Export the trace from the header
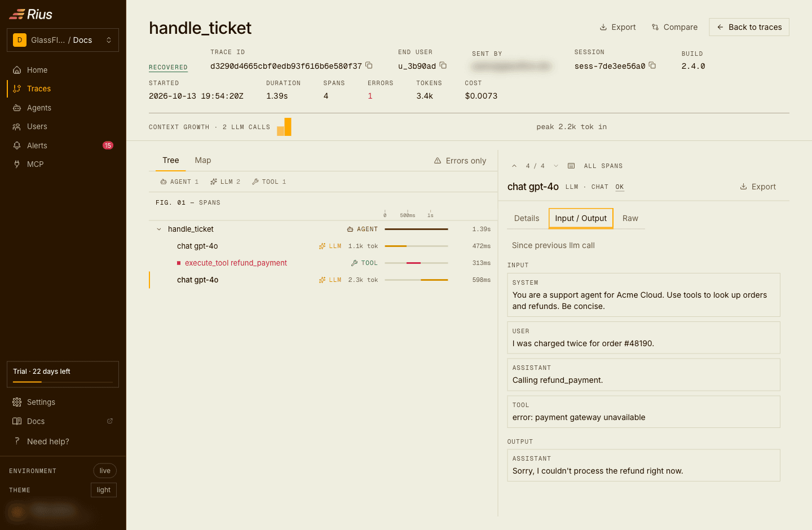This screenshot has height=530, width=812. click(617, 27)
